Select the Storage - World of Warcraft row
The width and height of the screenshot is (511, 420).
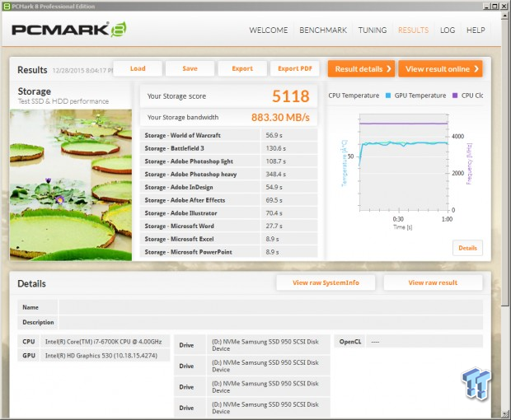228,135
